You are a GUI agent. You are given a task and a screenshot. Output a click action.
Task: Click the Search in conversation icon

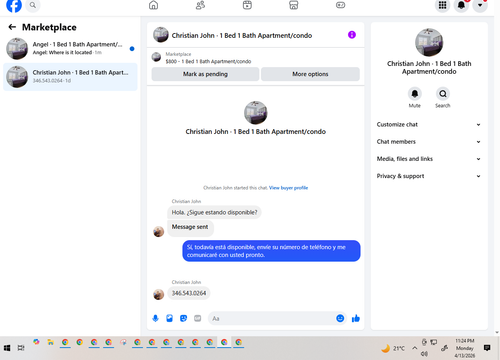(443, 94)
